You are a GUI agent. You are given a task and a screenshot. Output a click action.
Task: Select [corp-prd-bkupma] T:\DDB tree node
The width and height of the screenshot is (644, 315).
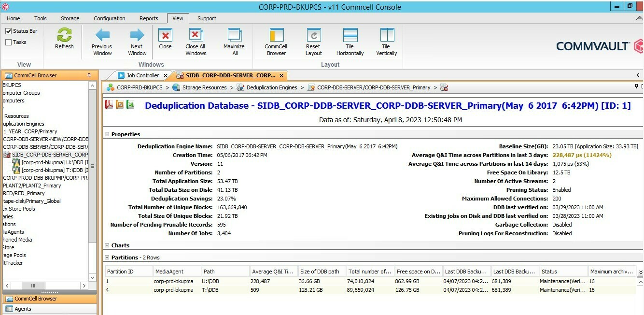coord(55,170)
